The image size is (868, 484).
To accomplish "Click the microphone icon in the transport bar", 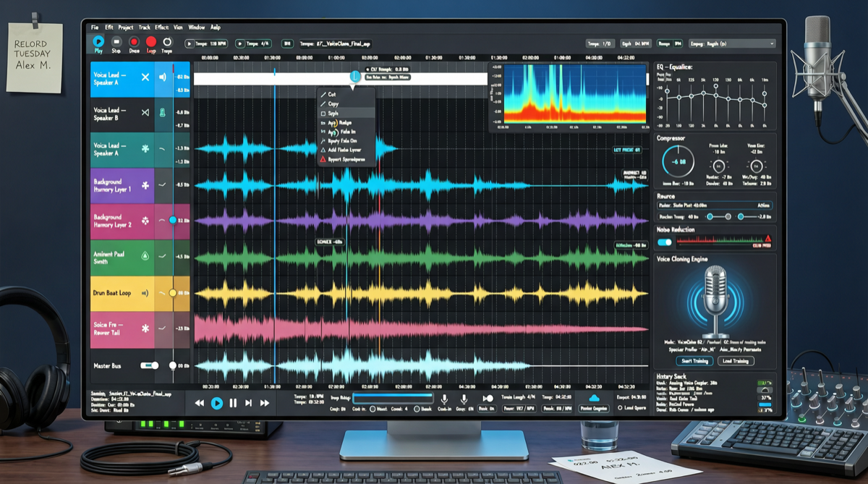I will tap(444, 399).
